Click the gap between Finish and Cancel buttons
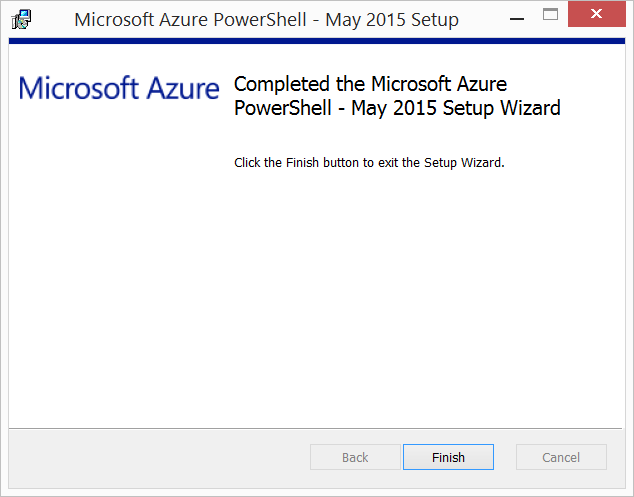 (x=505, y=457)
